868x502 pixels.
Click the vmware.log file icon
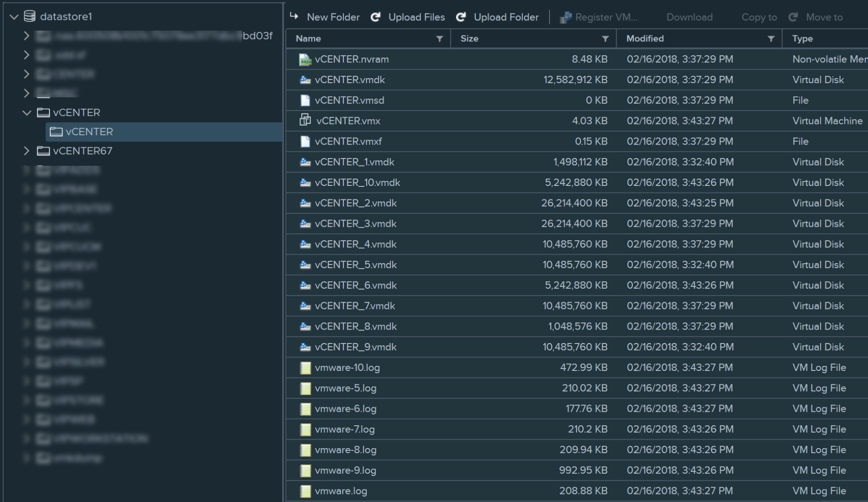click(x=305, y=491)
